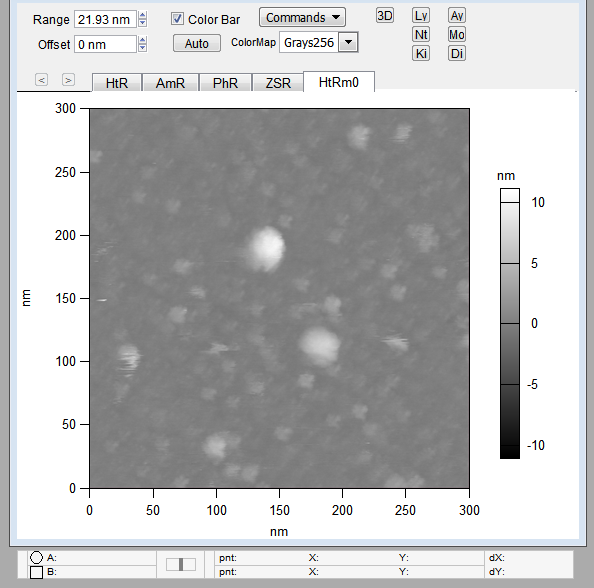Click the Nt small button
This screenshot has width=594, height=588.
pos(420,35)
